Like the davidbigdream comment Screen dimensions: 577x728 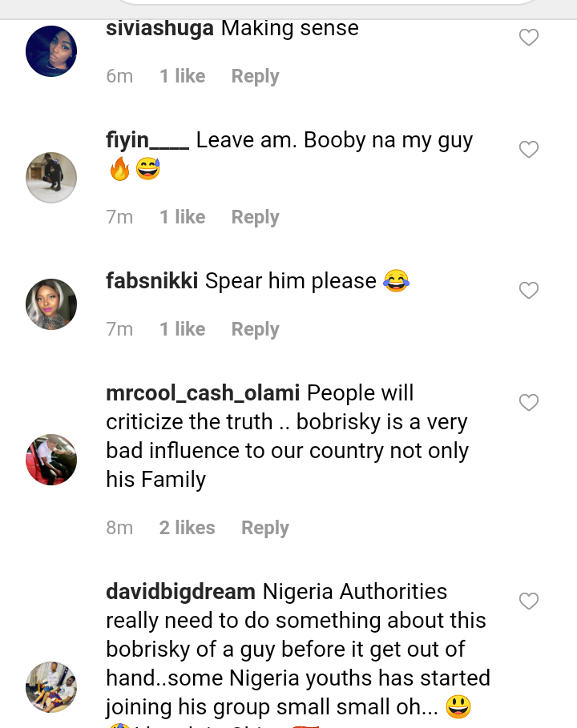(x=529, y=601)
